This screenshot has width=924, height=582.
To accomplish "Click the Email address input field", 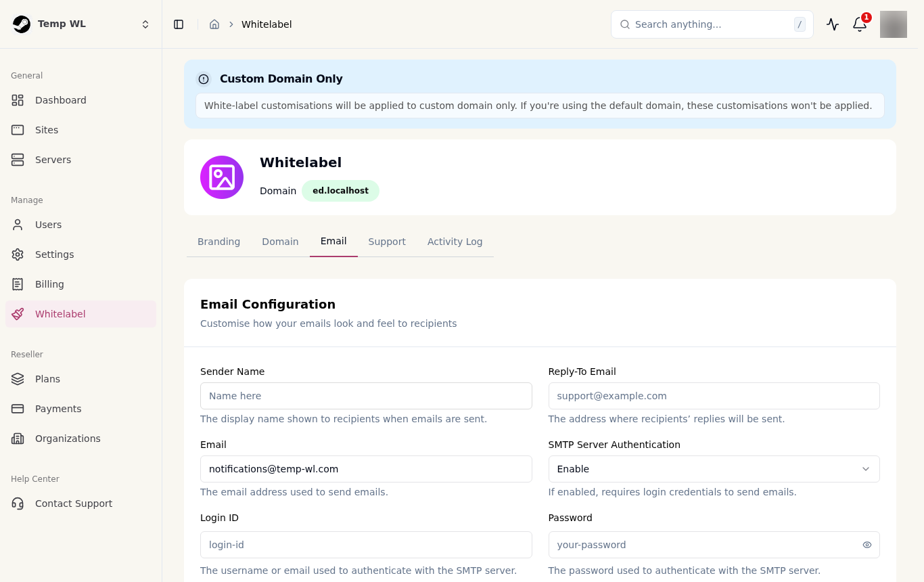I will click(366, 469).
